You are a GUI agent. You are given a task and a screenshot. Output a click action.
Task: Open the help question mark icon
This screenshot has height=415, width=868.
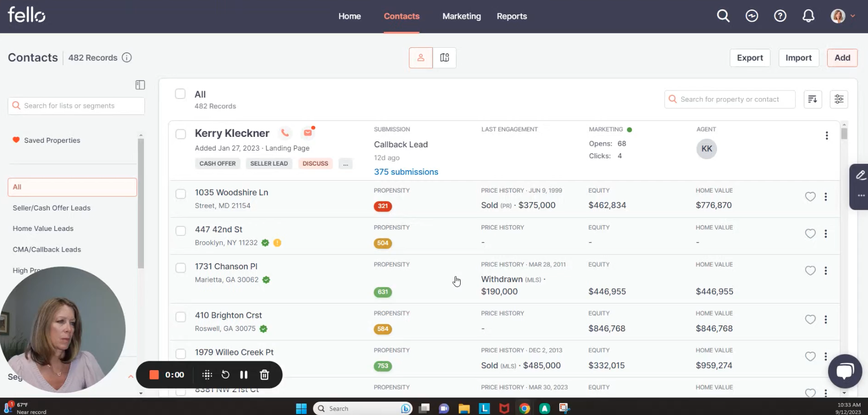[780, 16]
